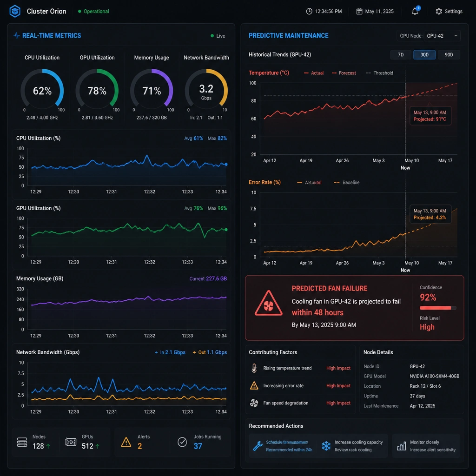Click the CPU 'Max 82%' statistic
Screen dimensions: 476x476
(217, 138)
